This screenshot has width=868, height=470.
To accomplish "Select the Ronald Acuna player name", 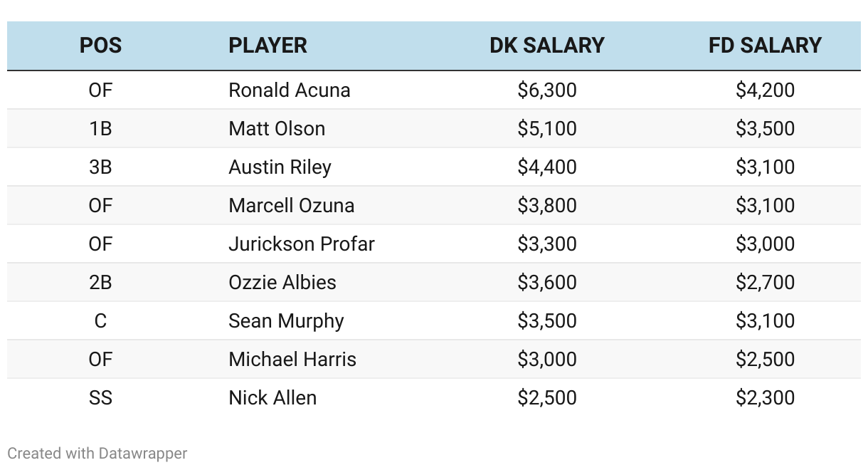I will coord(290,90).
